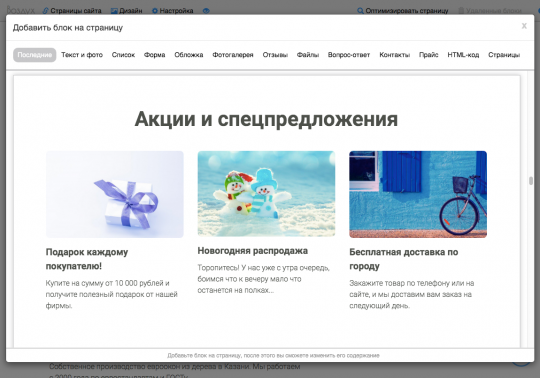Open Настройка in background toolbar
The width and height of the screenshot is (540, 378).
(176, 11)
